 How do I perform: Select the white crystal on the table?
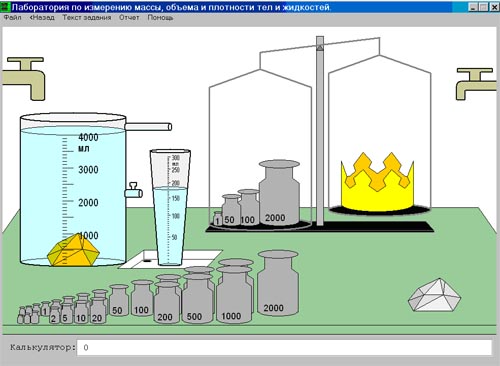click(x=434, y=295)
